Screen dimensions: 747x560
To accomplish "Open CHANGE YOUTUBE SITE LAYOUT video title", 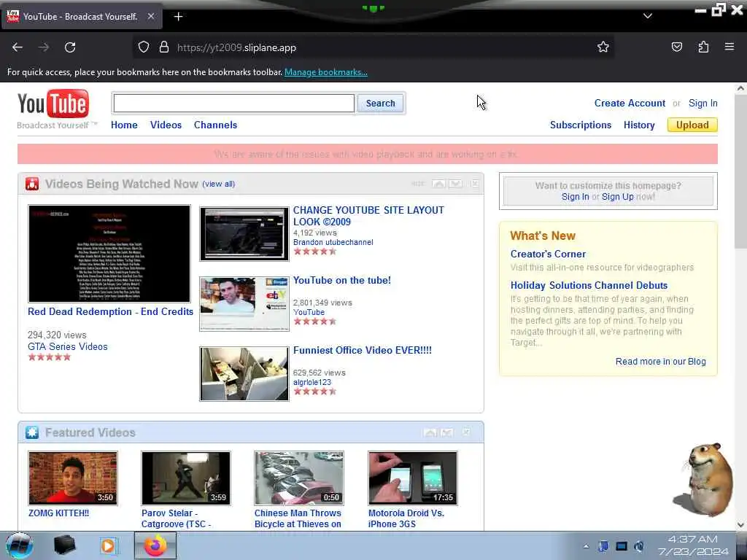I will (368, 216).
